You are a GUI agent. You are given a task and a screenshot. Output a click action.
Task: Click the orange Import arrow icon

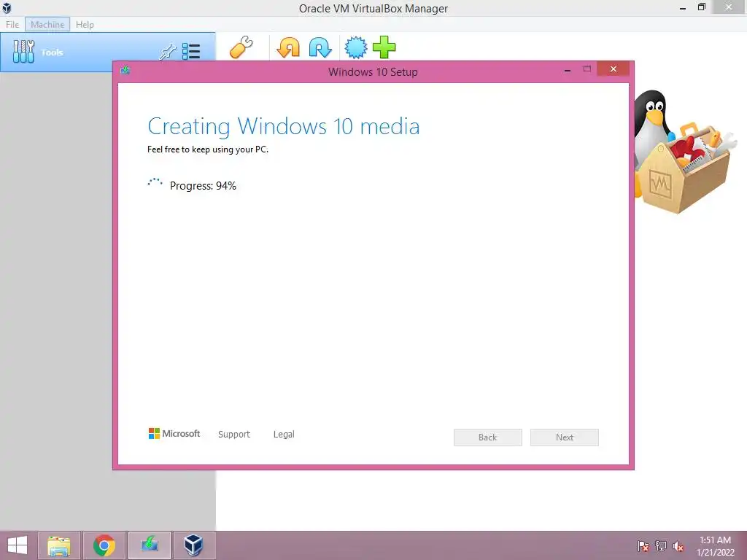(x=288, y=47)
